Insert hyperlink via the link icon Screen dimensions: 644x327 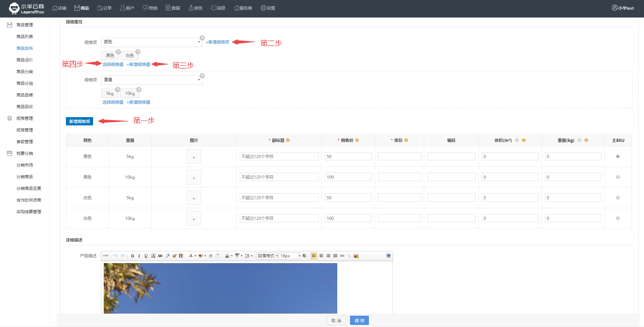(x=342, y=256)
